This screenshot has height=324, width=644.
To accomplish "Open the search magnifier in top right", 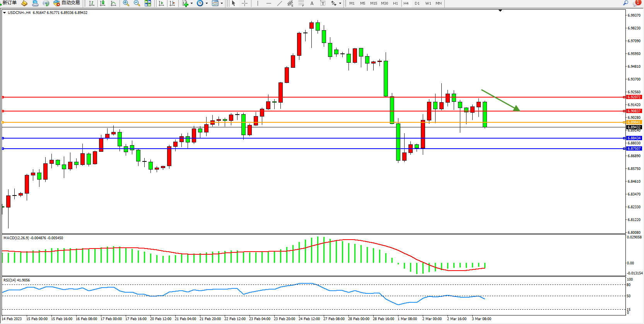I will 625,3.
